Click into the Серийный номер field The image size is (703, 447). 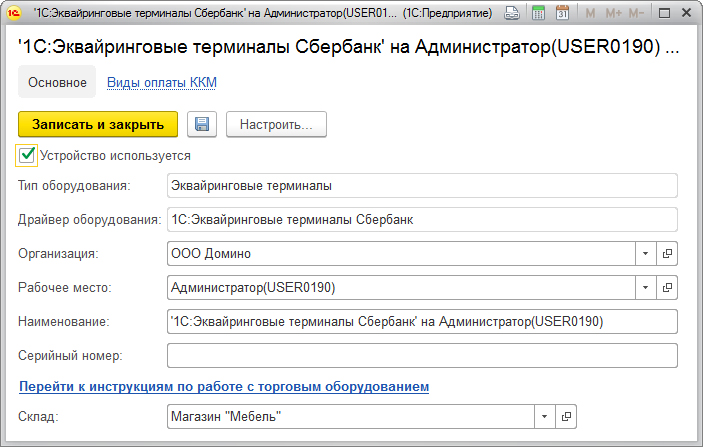point(421,355)
